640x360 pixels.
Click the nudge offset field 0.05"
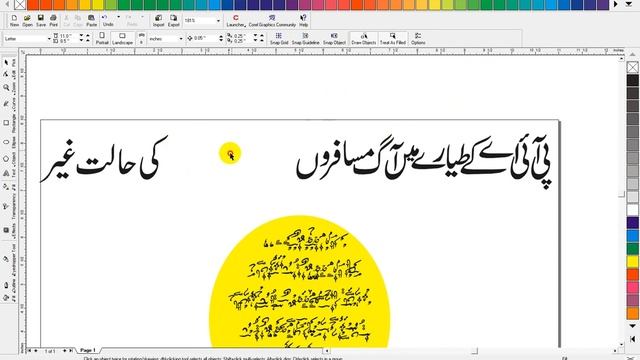[206, 38]
